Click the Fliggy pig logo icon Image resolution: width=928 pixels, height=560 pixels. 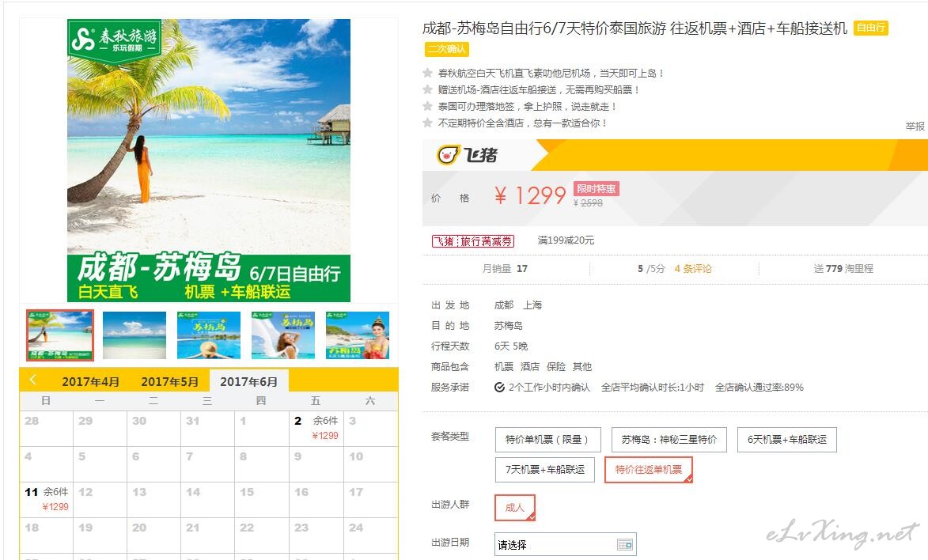point(448,155)
